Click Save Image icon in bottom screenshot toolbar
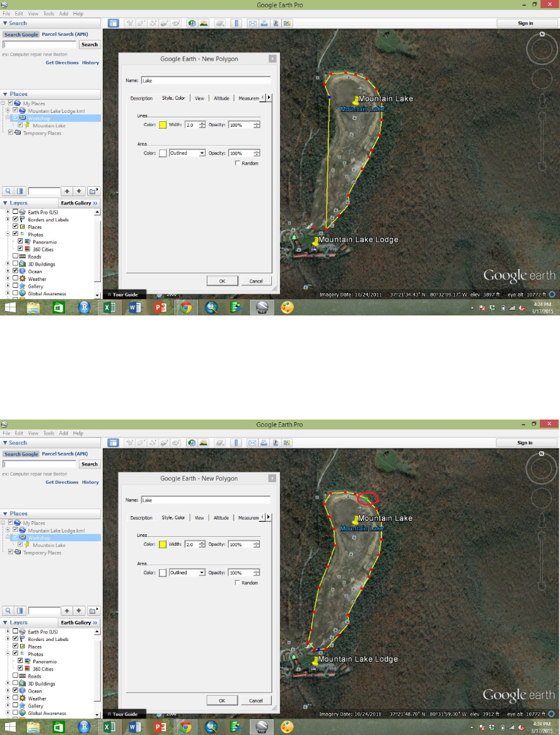 276,442
